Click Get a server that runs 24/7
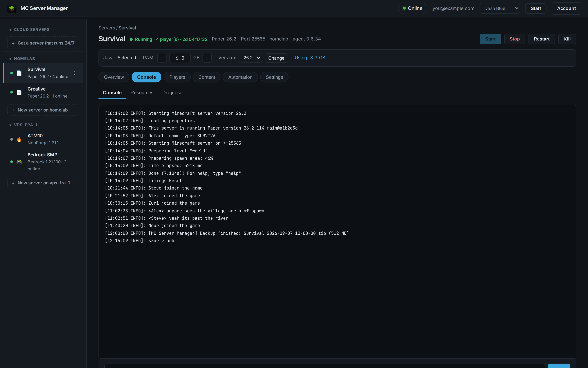588x368 pixels. [x=43, y=43]
